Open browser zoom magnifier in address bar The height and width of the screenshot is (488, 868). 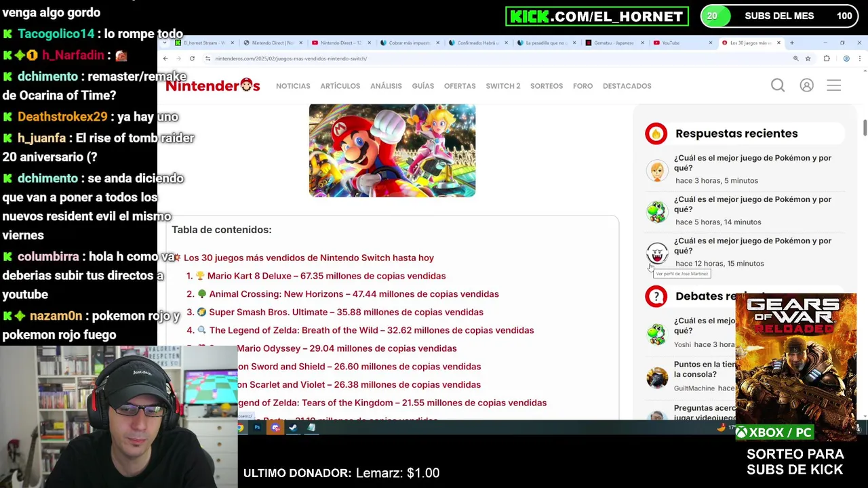click(x=795, y=58)
